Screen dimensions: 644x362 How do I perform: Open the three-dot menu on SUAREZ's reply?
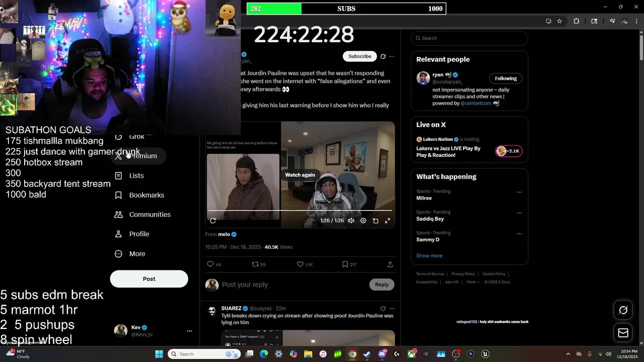pyautogui.click(x=392, y=308)
